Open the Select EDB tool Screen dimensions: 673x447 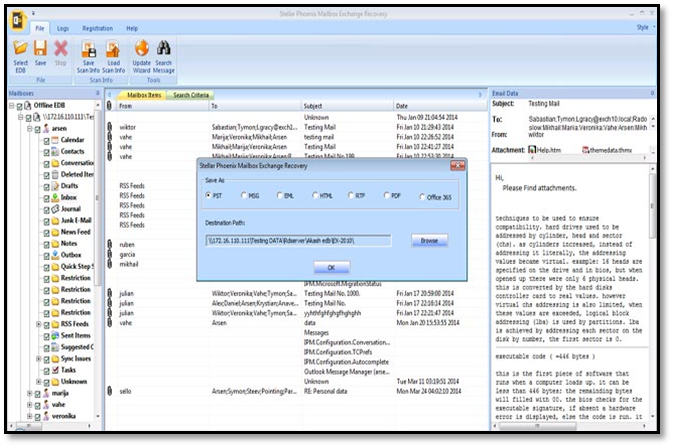tap(20, 56)
